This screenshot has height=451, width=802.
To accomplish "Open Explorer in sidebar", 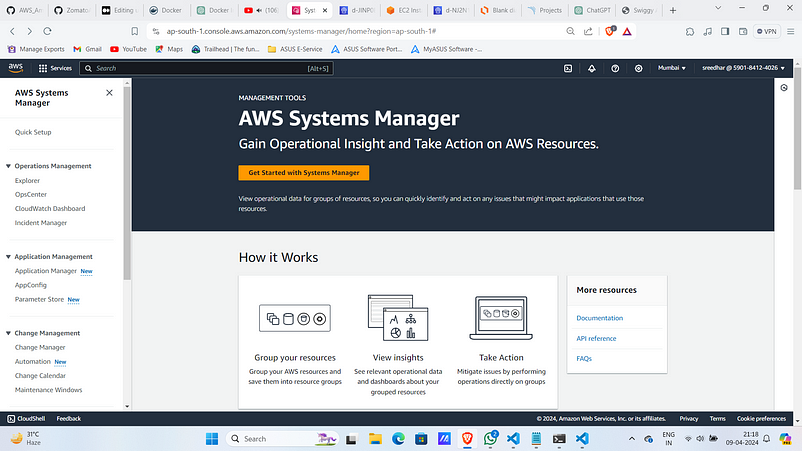I will [x=27, y=181].
